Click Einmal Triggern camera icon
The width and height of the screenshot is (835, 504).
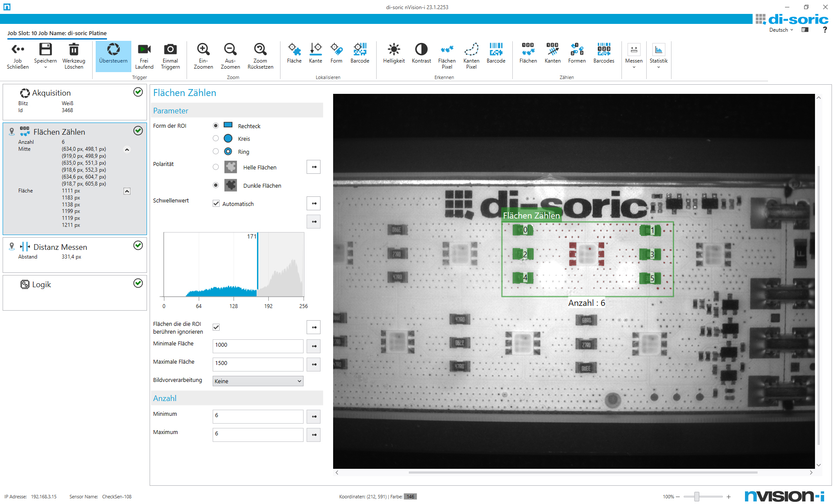(170, 56)
